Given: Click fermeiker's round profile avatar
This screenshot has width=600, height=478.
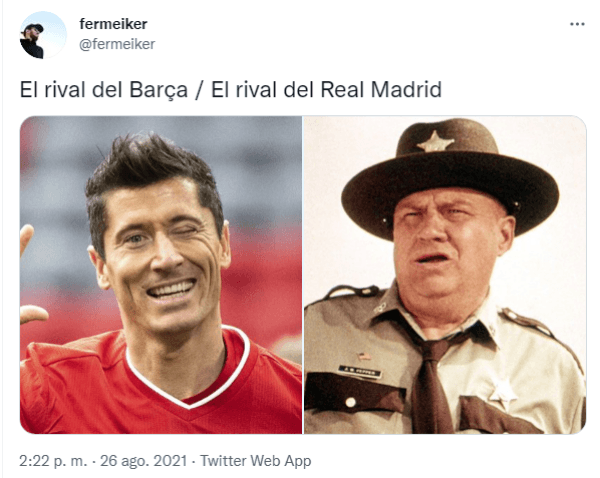Looking at the screenshot, I should [43, 35].
